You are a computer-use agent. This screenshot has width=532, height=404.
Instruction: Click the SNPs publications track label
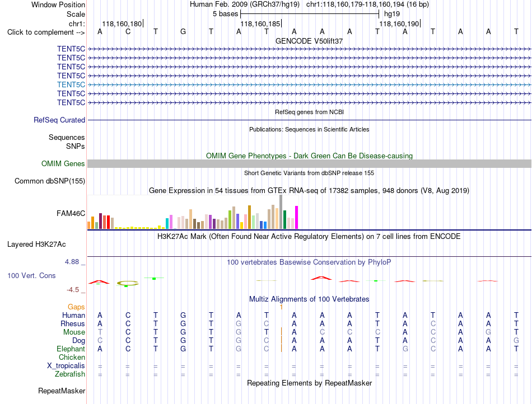tap(76, 146)
